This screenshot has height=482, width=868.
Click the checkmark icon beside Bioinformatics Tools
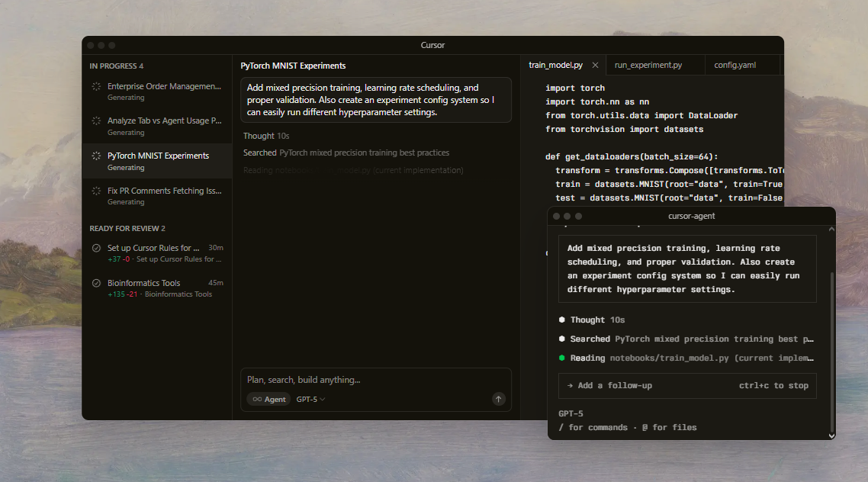click(x=96, y=283)
